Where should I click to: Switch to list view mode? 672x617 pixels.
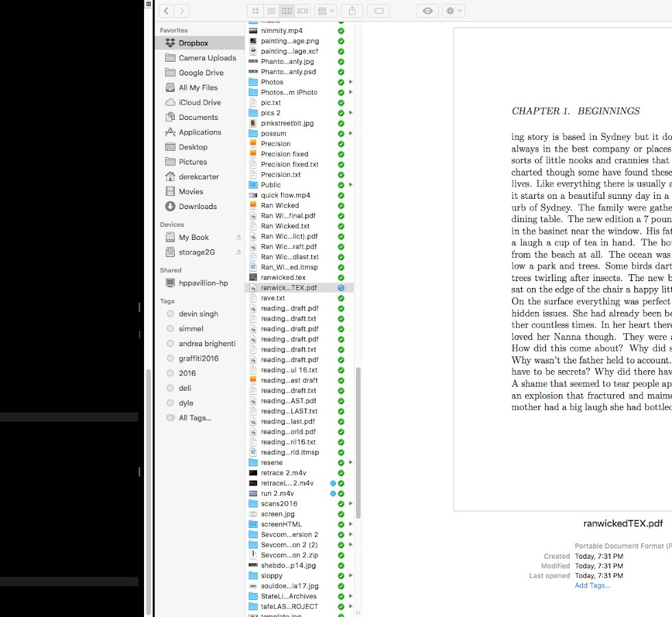[x=271, y=11]
